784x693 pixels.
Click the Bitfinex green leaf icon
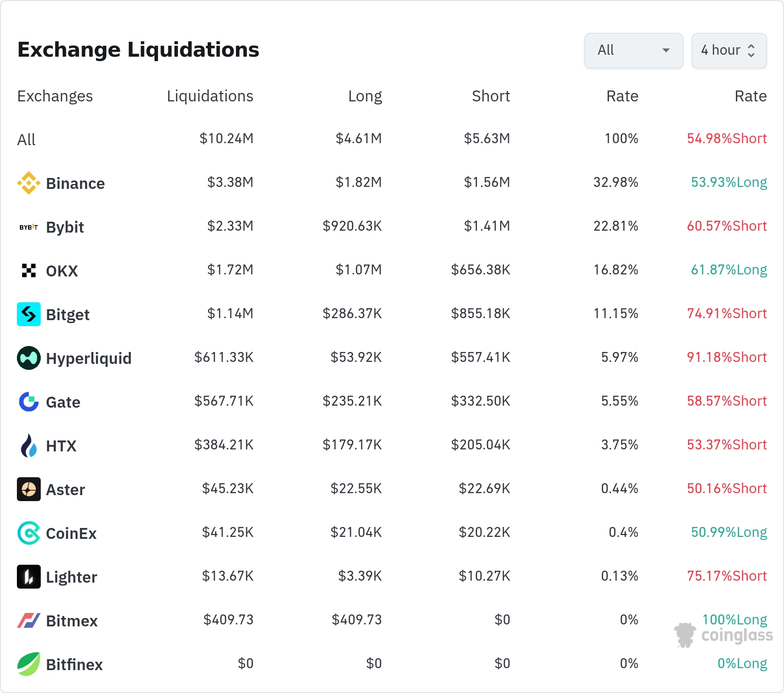(29, 664)
